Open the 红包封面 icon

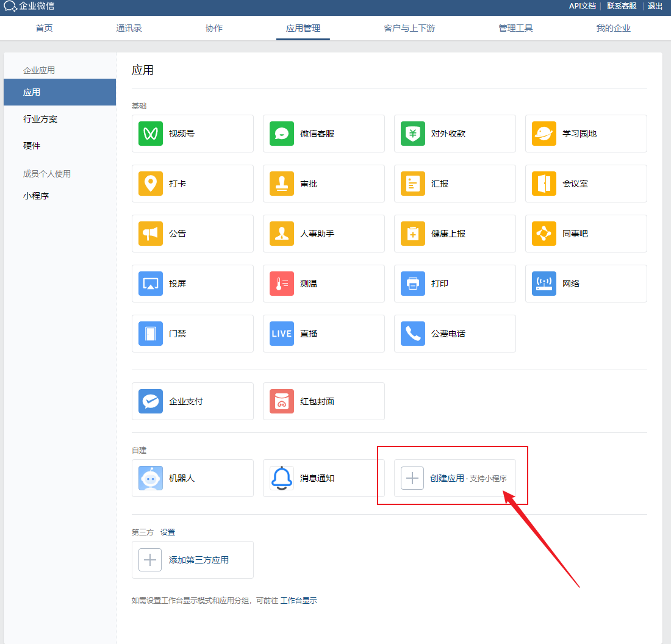pyautogui.click(x=282, y=401)
